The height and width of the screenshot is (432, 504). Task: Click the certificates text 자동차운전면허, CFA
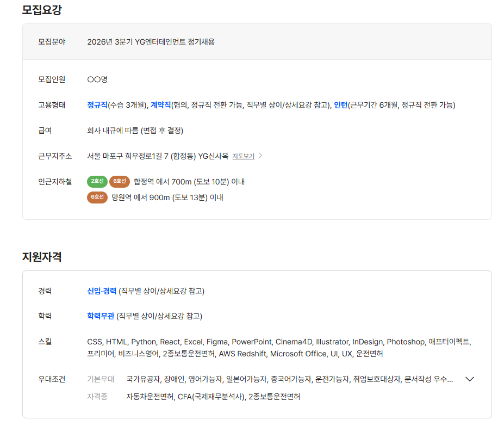(213, 397)
